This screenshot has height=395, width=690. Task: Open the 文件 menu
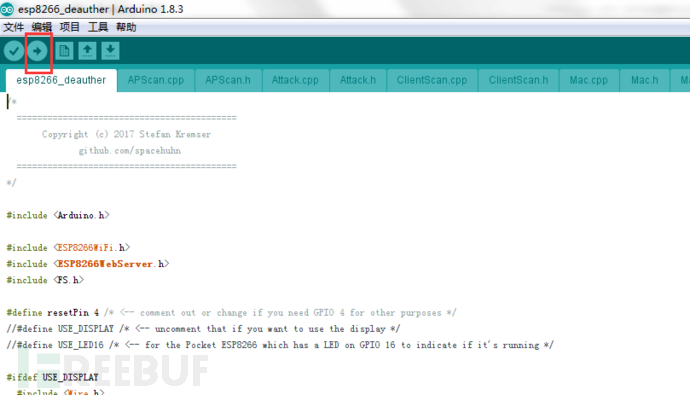point(14,27)
